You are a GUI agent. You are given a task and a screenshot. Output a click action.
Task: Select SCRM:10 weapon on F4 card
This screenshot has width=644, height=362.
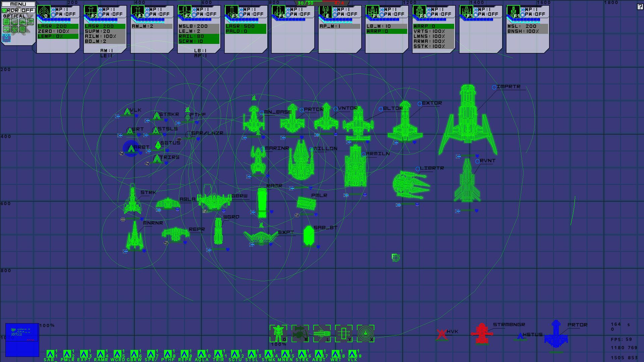(199, 41)
